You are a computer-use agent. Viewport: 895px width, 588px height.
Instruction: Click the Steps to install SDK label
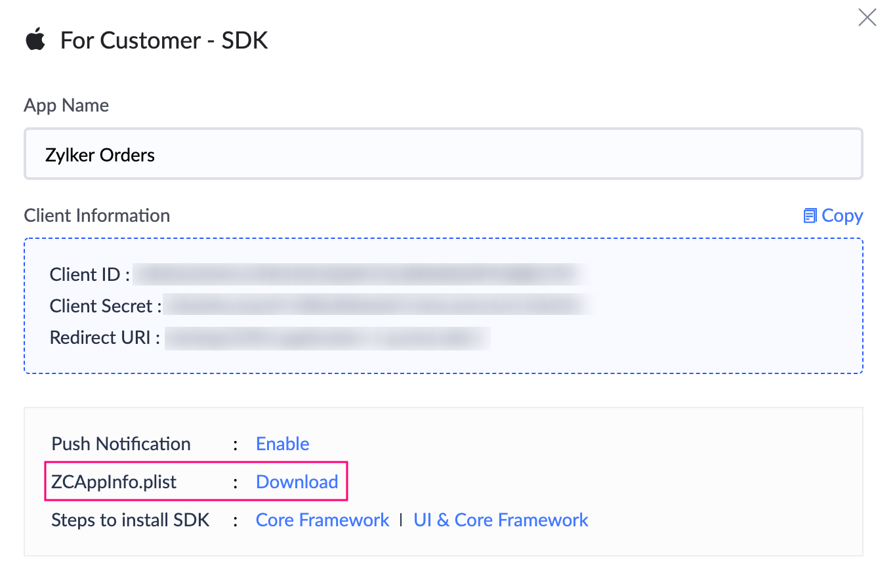[131, 520]
